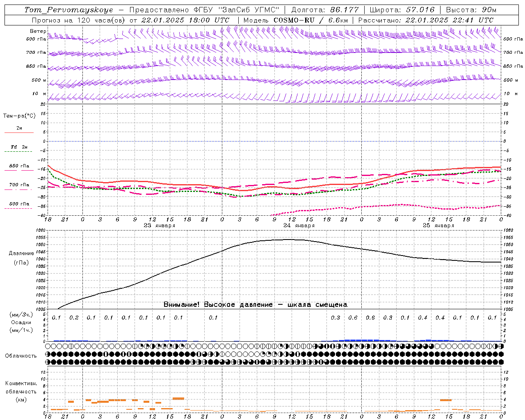Select the 'Предоставлено ФГБУ "ЗапСиб УГМС"' text
525x420 pixels.
(204, 10)
